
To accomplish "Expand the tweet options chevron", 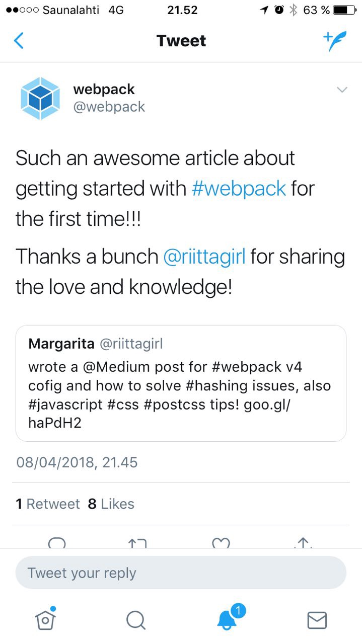I will [342, 90].
